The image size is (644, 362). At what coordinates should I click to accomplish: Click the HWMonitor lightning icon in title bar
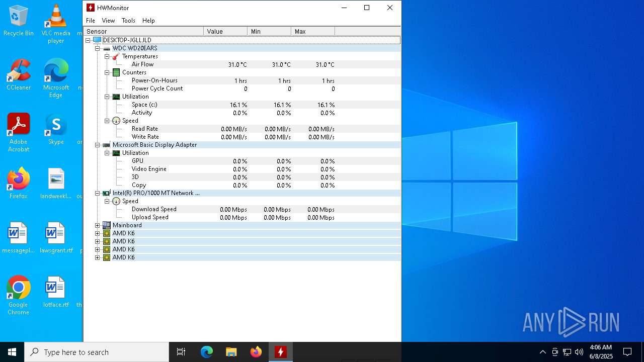click(91, 8)
